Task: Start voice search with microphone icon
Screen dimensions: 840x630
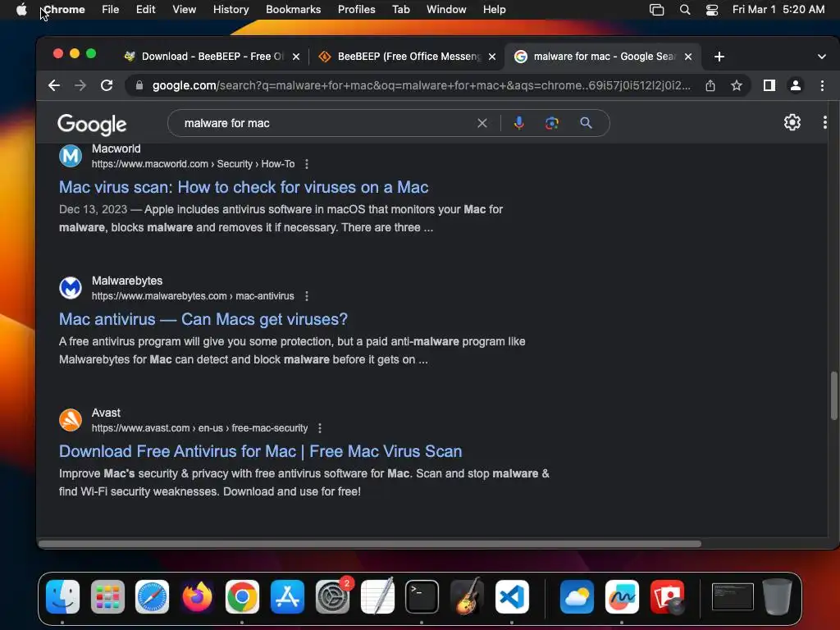Action: [x=518, y=123]
